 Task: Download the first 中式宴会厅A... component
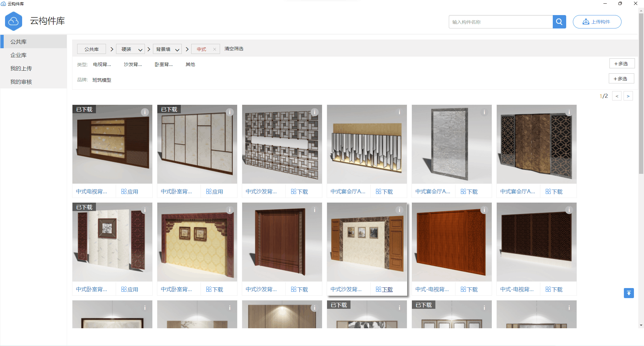point(384,192)
